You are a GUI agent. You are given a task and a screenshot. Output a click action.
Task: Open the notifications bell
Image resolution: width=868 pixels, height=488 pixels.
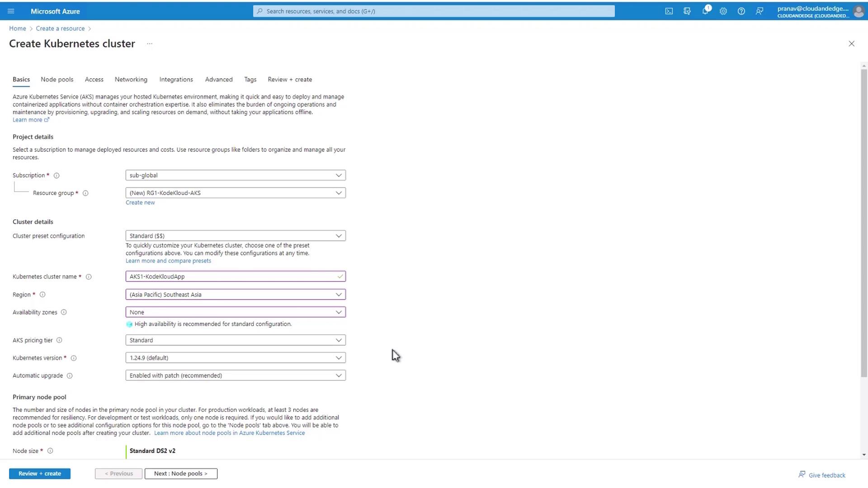click(705, 11)
